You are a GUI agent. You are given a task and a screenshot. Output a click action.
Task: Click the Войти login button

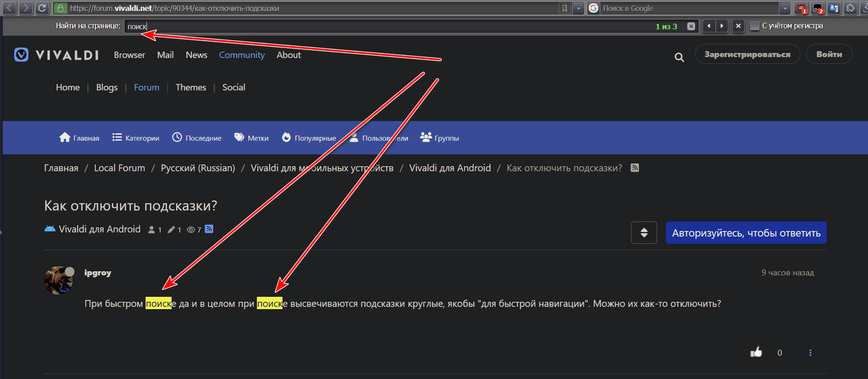[x=829, y=54]
